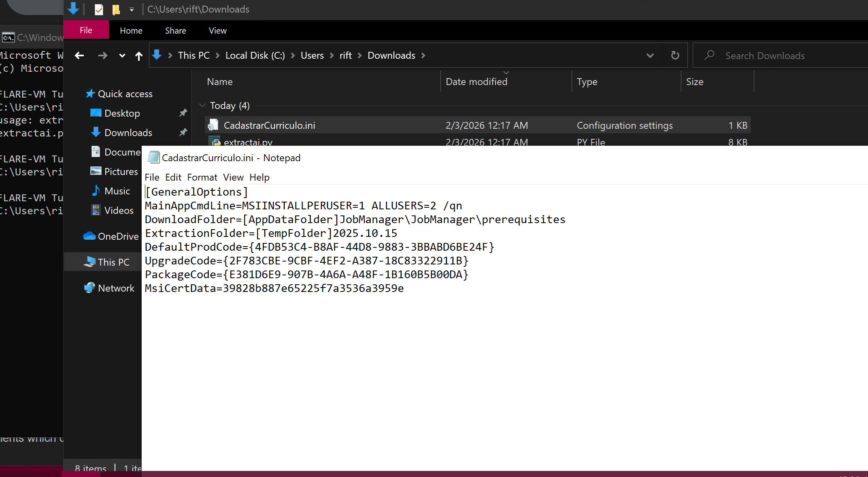Expand chevron after Downloads in breadcrumb
The width and height of the screenshot is (868, 477).
coord(423,55)
